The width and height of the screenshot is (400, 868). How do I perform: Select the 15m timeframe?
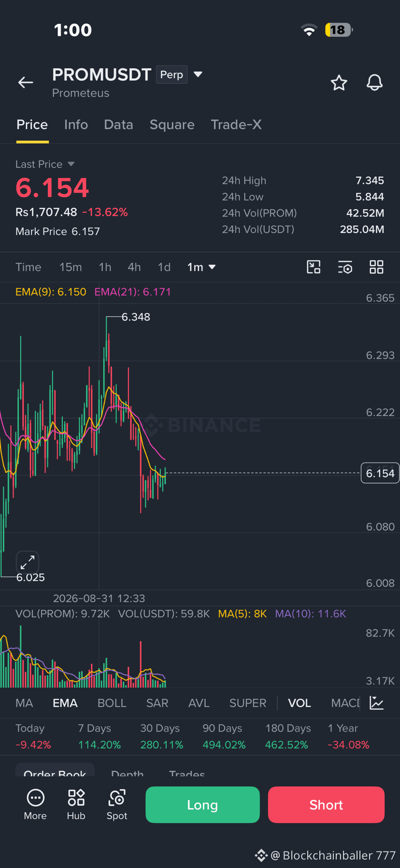point(71,267)
